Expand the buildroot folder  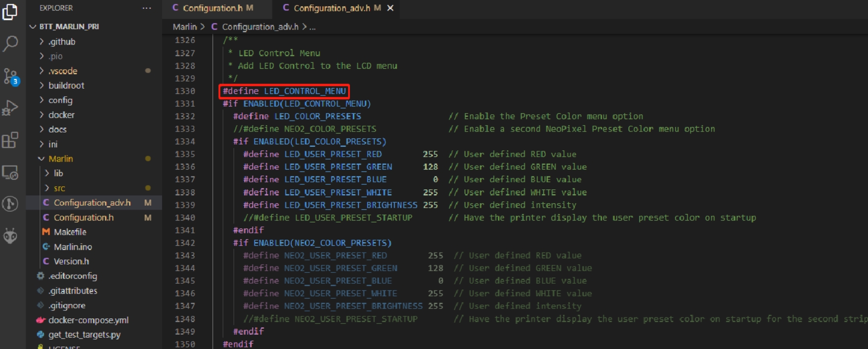[x=66, y=86]
